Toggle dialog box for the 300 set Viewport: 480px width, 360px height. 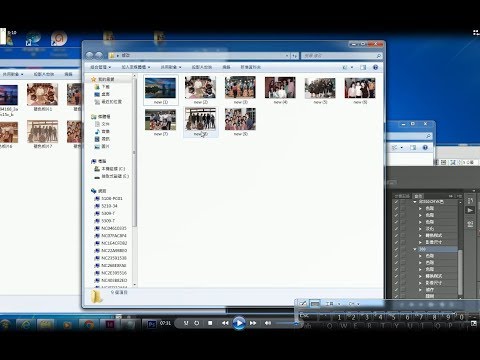403,249
